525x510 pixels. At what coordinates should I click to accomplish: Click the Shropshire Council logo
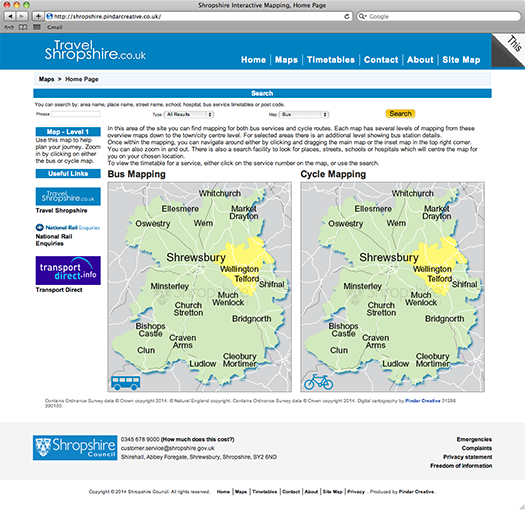click(75, 448)
